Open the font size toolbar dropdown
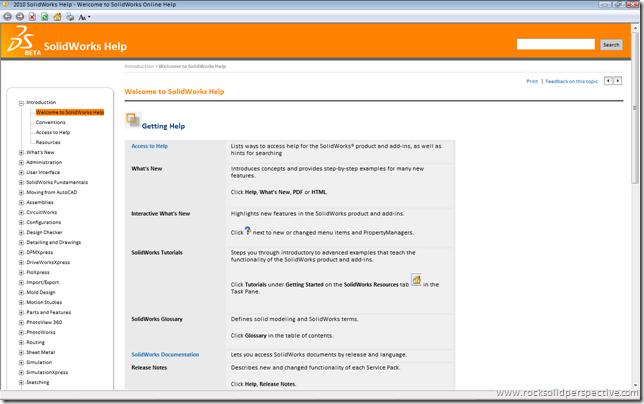644x404 pixels. tap(84, 17)
